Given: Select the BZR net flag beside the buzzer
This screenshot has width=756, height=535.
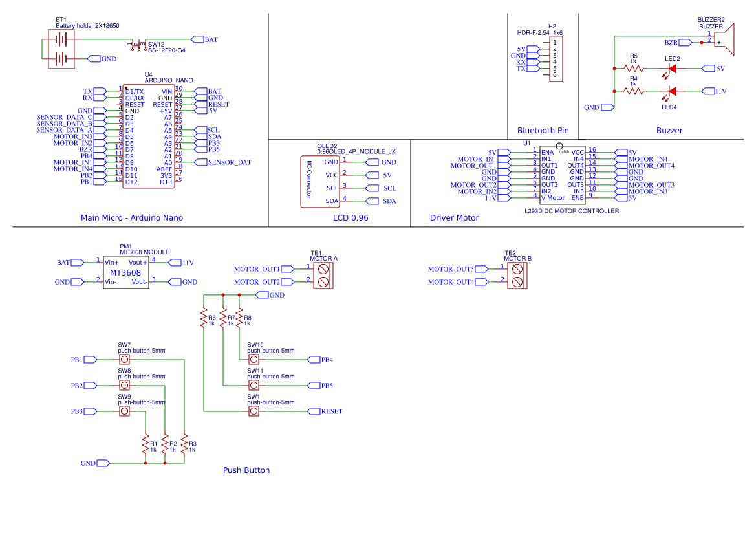Looking at the screenshot, I should pos(678,43).
